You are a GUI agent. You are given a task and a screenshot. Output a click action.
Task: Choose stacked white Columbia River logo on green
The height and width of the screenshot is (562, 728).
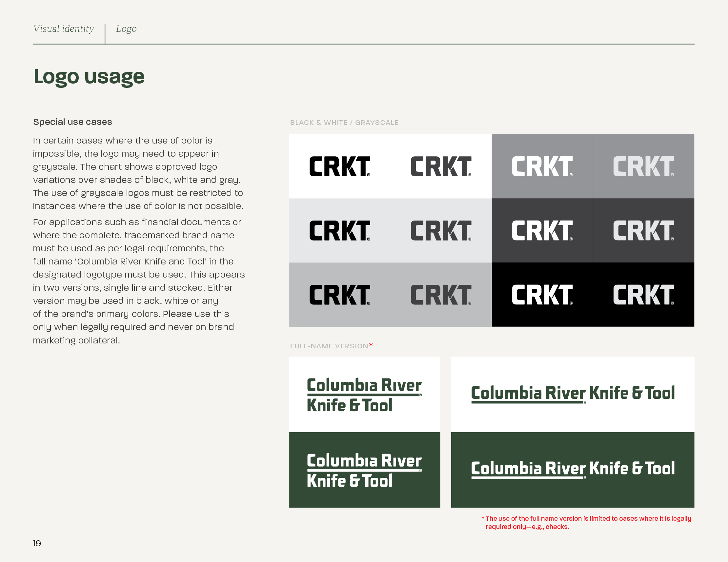pos(364,470)
